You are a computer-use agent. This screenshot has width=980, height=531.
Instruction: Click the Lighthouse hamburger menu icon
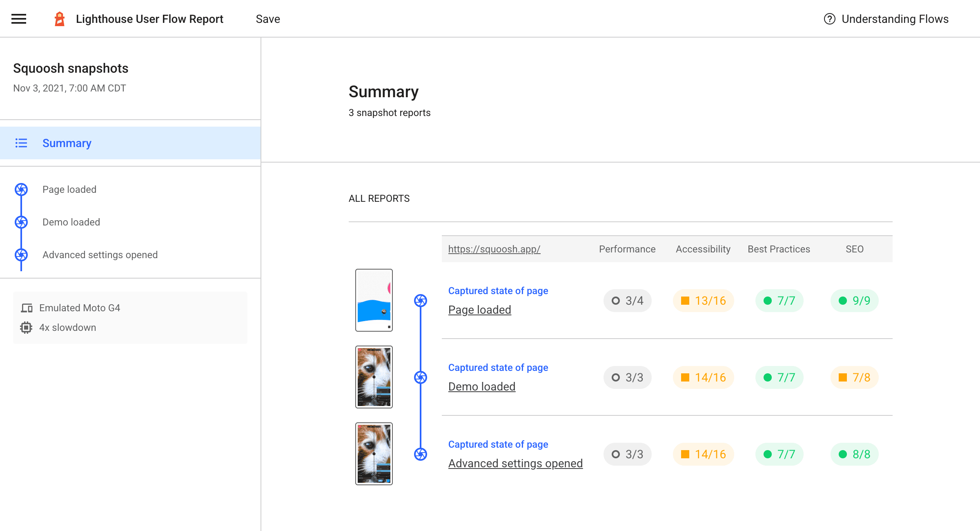click(x=18, y=19)
